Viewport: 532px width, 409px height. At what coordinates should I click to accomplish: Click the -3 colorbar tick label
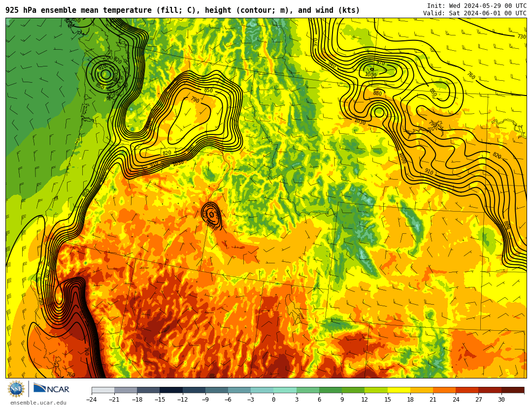251,400
